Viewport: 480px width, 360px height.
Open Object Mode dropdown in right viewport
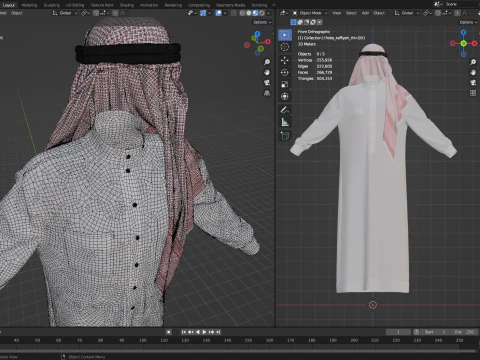pyautogui.click(x=310, y=13)
